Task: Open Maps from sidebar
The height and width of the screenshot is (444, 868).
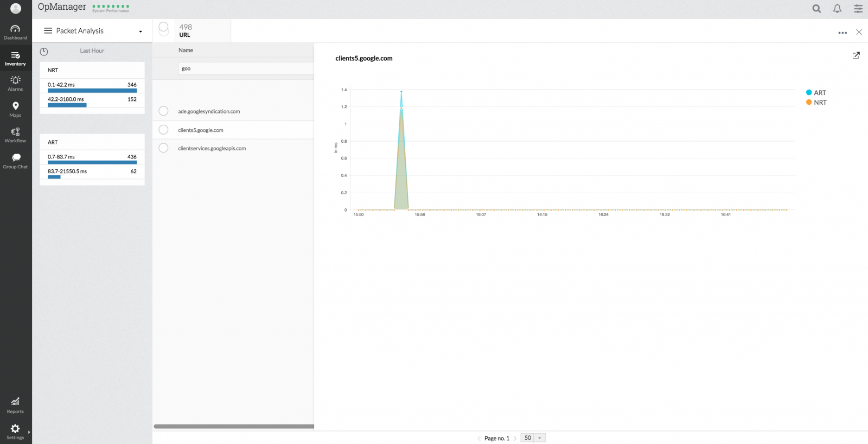Action: click(15, 110)
